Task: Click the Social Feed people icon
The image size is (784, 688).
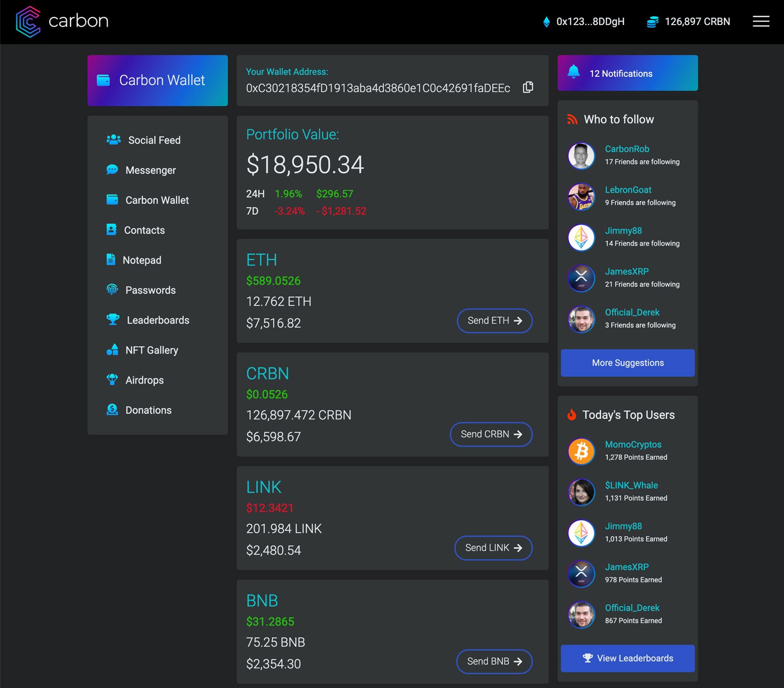Action: click(x=113, y=140)
